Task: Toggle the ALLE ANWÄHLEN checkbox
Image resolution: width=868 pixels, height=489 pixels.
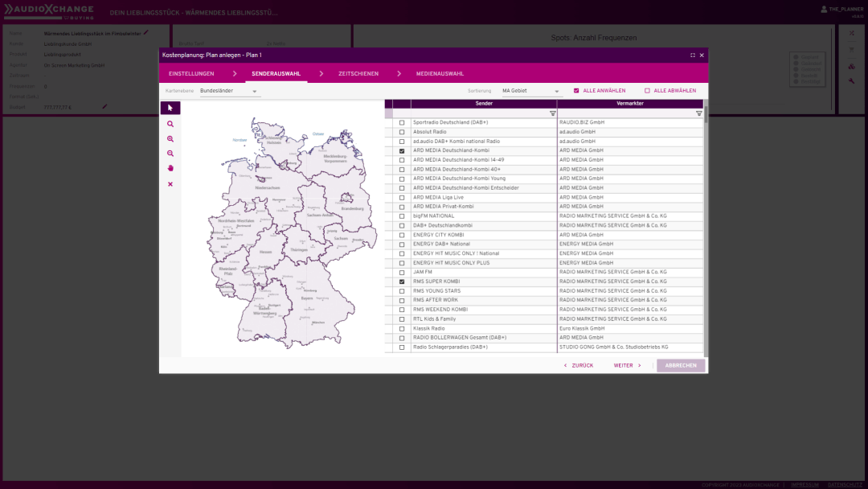Action: pyautogui.click(x=576, y=91)
